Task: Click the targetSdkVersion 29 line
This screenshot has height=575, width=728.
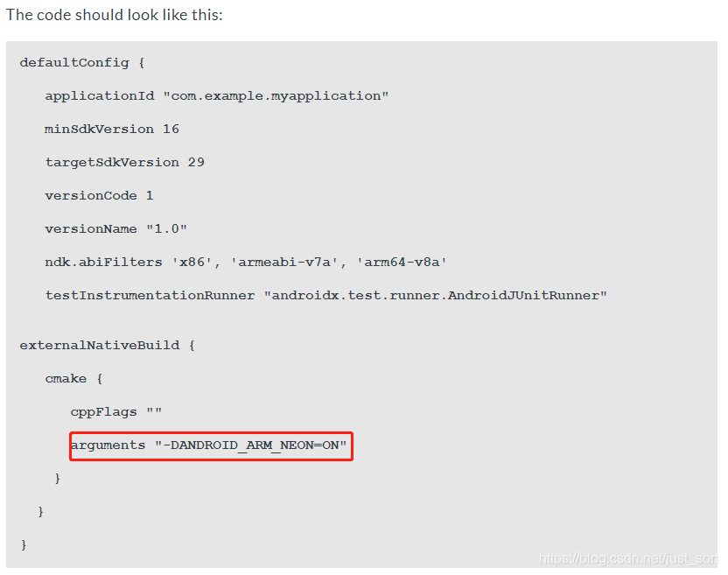Action: 124,163
